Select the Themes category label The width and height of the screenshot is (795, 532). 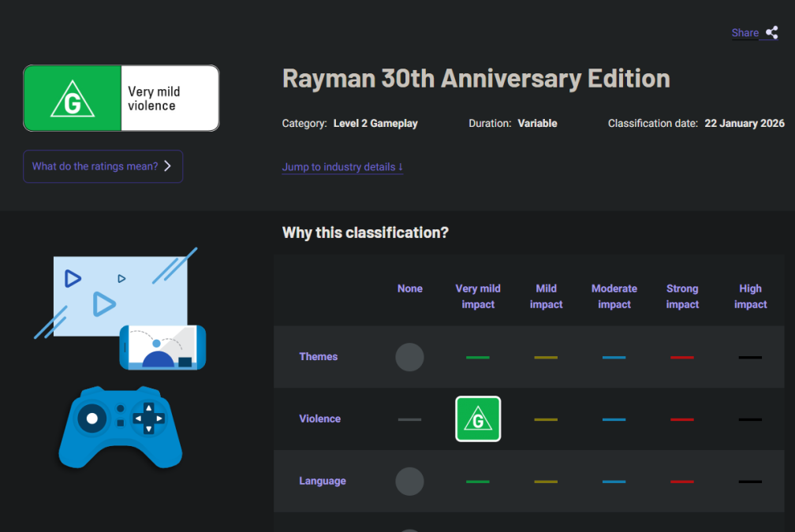click(318, 356)
